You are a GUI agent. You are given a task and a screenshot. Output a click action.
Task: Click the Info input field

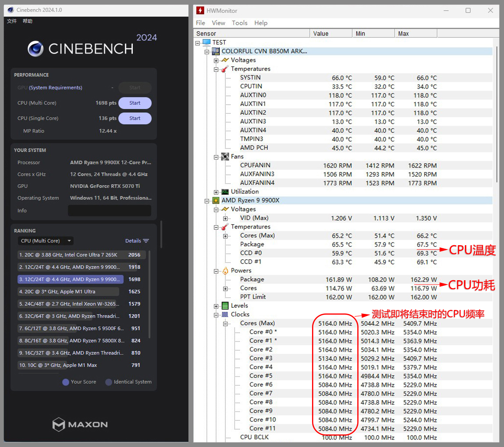pos(110,211)
